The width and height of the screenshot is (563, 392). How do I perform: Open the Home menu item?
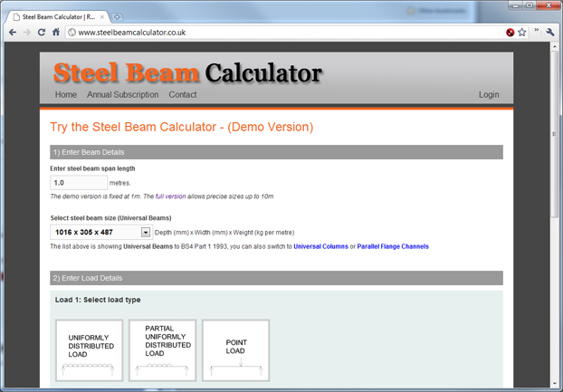66,94
